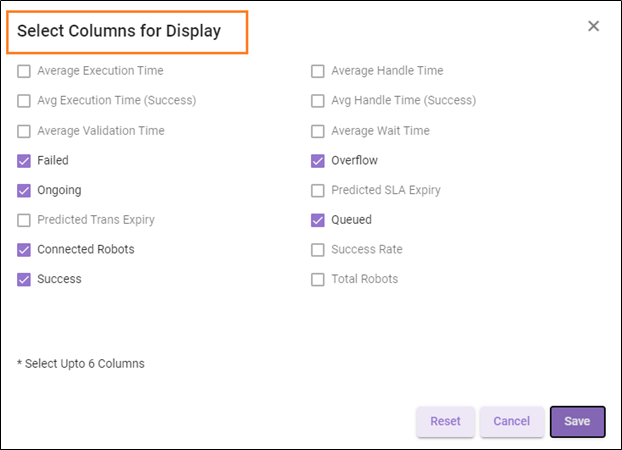The height and width of the screenshot is (450, 622).
Task: Enable the Success Rate checkbox
Action: (318, 249)
